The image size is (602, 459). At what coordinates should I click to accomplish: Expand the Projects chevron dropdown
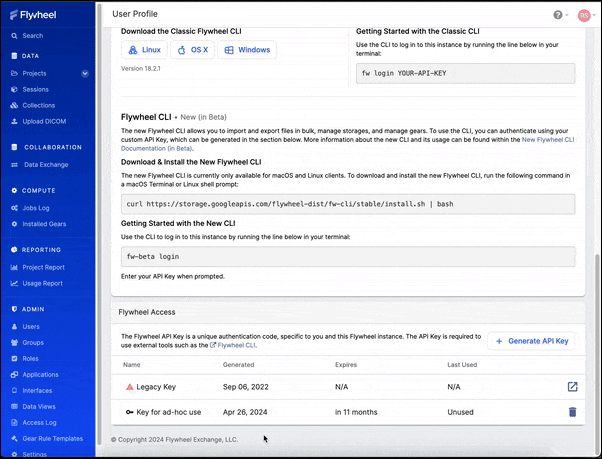tap(85, 73)
